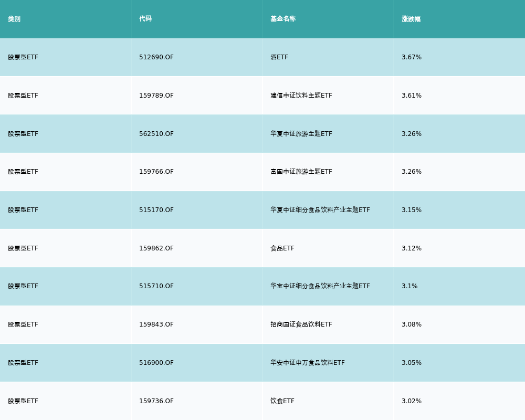Click fund 建信中证饮料主题ETF
The height and width of the screenshot is (420, 525).
click(301, 96)
